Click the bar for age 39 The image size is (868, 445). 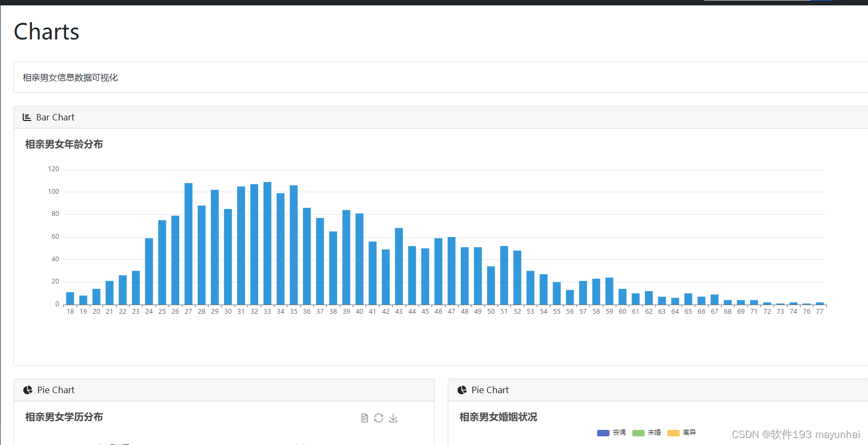346,257
